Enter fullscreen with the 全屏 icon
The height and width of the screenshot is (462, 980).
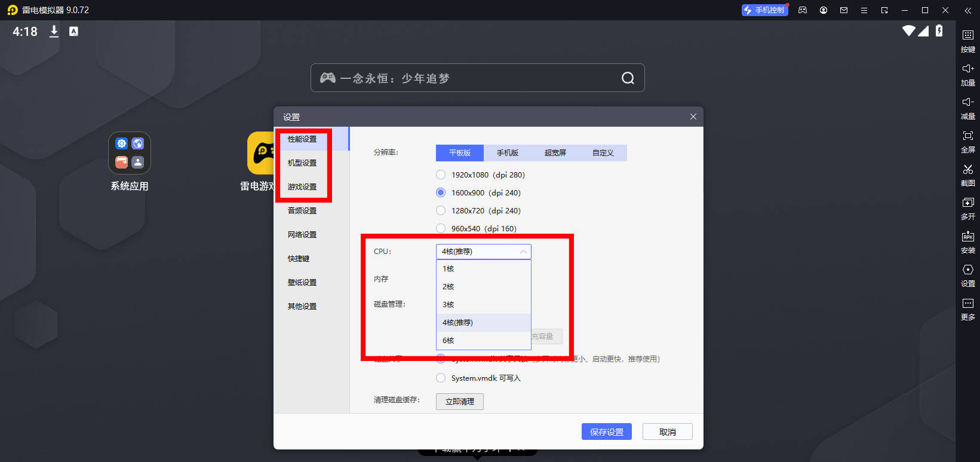click(967, 136)
